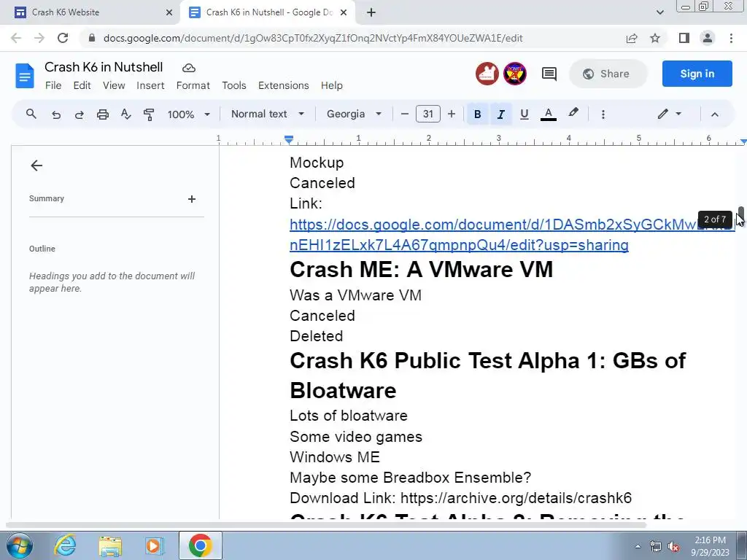The image size is (747, 560).
Task: Open the highlight color pen tool
Action: pyautogui.click(x=573, y=113)
